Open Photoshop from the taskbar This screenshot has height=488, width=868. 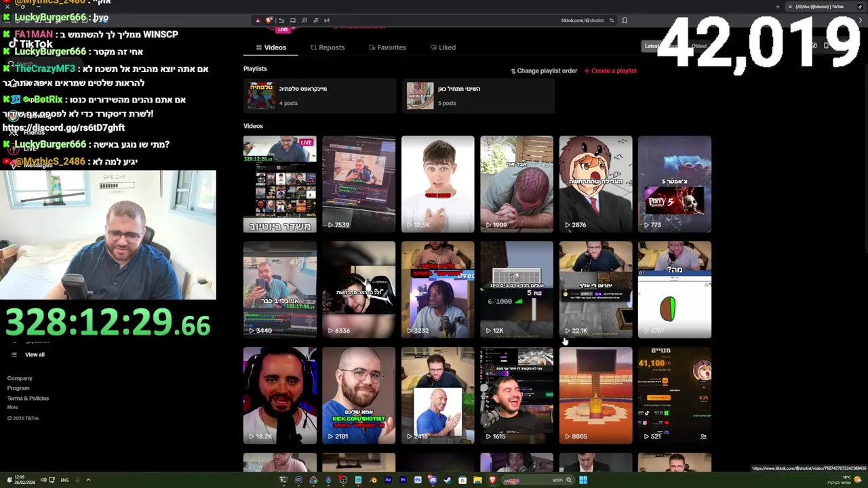(x=418, y=480)
